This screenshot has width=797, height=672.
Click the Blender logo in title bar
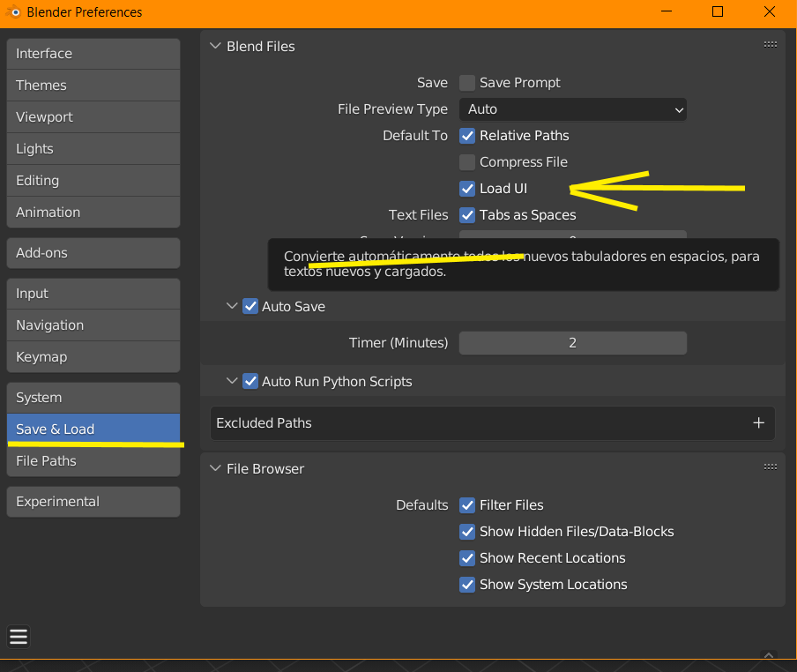click(x=11, y=12)
